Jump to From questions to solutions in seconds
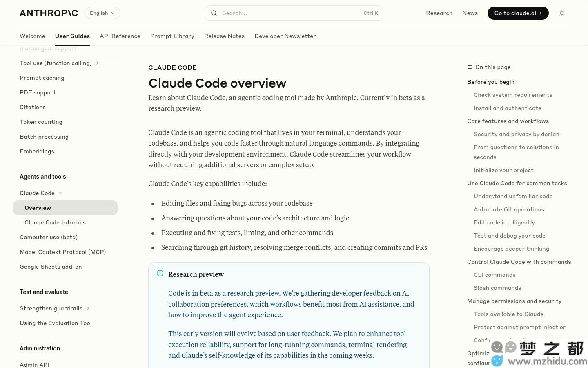This screenshot has height=368, width=588. pyautogui.click(x=516, y=152)
